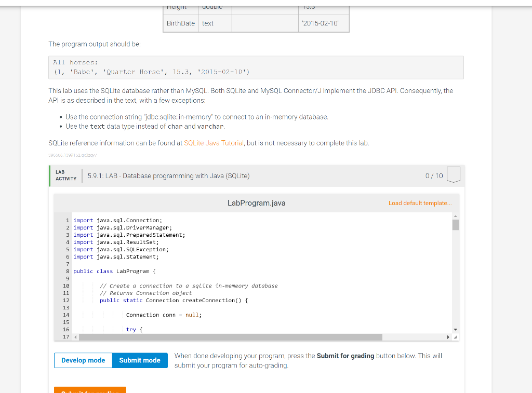Click the left scroll arrow below the code
This screenshot has height=393, width=532.
(75, 337)
